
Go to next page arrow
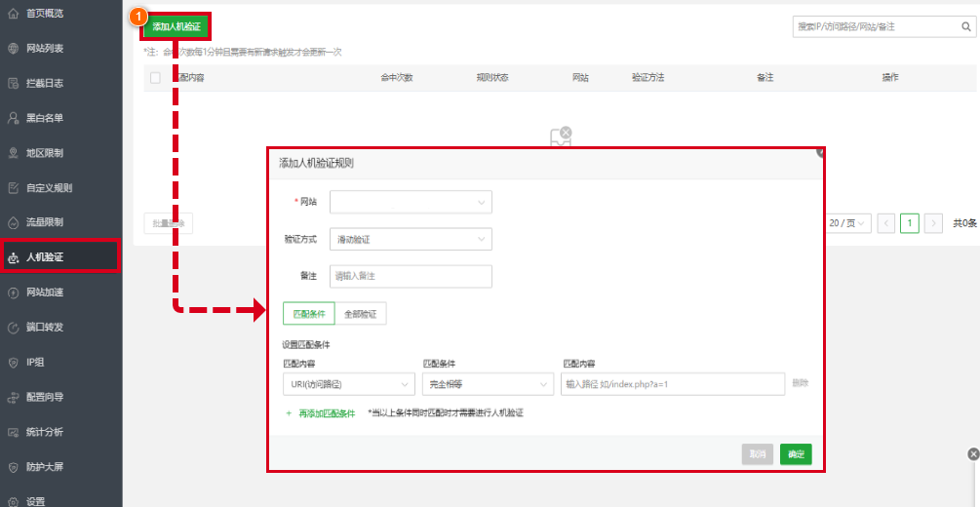coord(934,223)
